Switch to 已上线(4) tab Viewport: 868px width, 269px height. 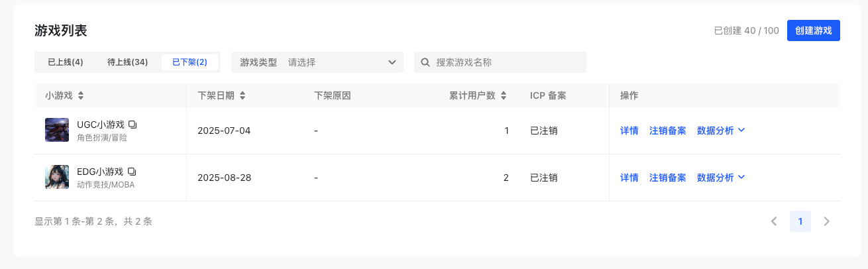pos(66,62)
